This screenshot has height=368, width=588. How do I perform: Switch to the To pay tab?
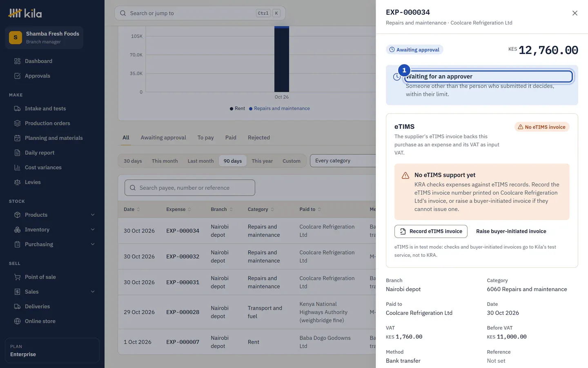click(205, 137)
